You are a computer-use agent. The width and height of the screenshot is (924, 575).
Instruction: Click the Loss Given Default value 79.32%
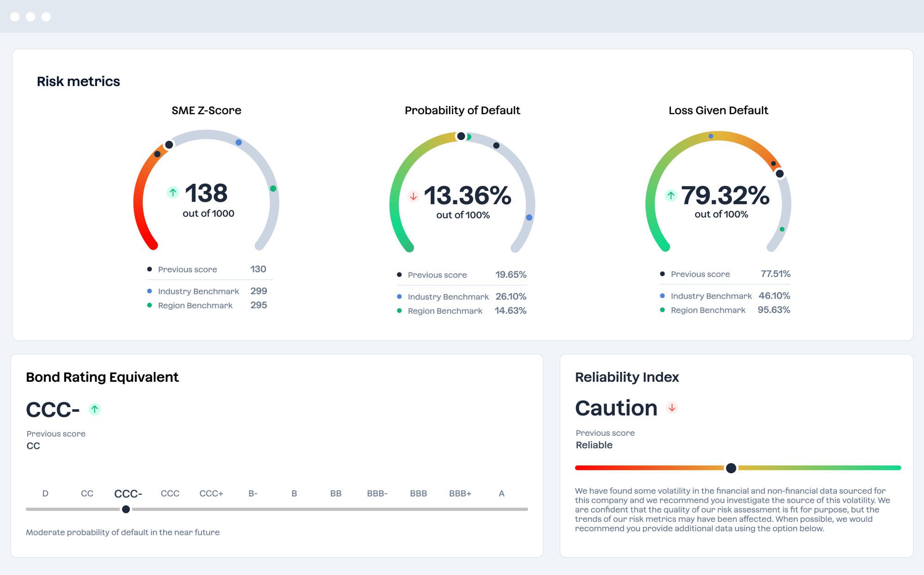point(725,195)
